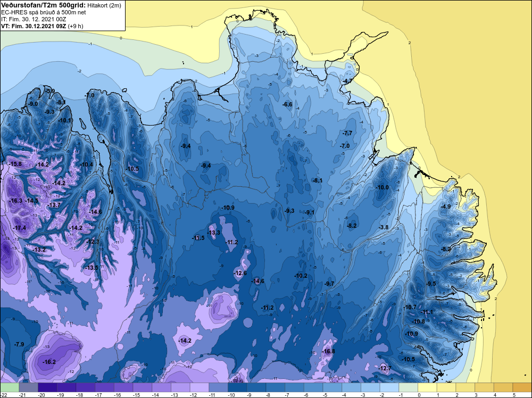Click the -16.2 temperature label
This screenshot has width=532, height=398.
(x=49, y=362)
